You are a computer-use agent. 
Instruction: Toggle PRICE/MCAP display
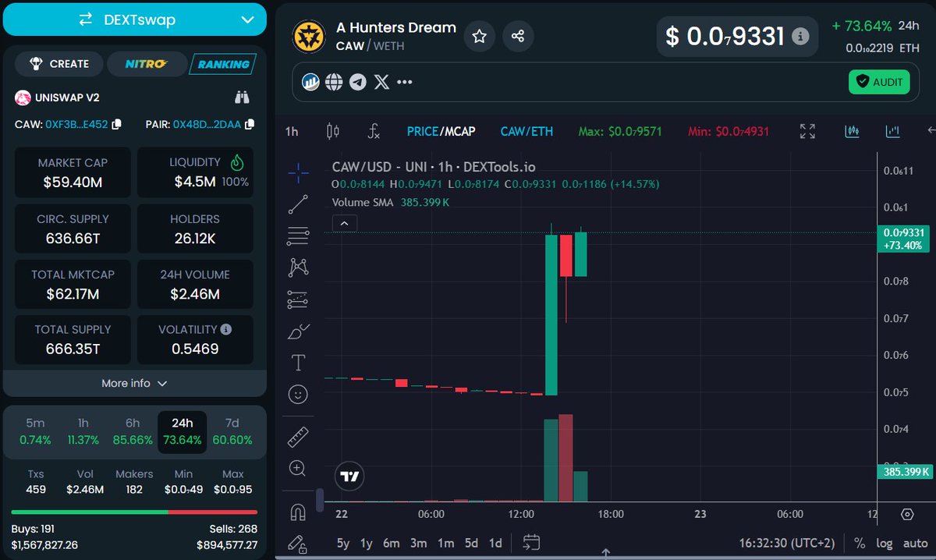pyautogui.click(x=441, y=131)
